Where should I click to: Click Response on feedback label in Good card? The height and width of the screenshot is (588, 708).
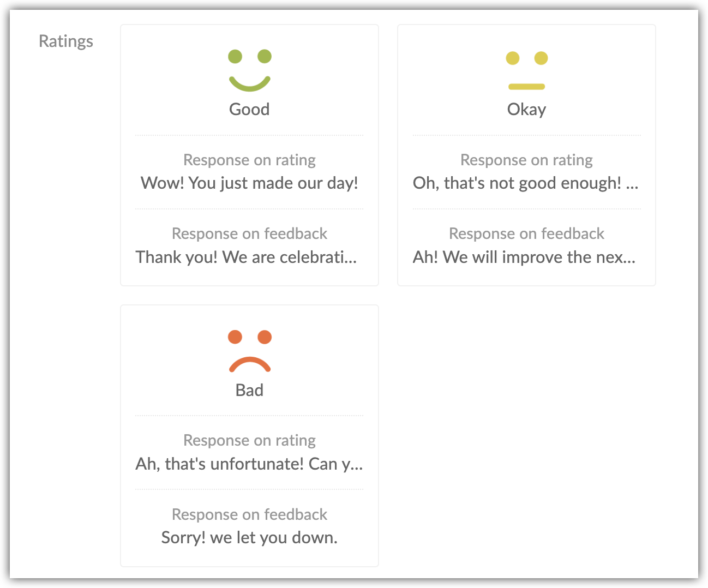[249, 233]
